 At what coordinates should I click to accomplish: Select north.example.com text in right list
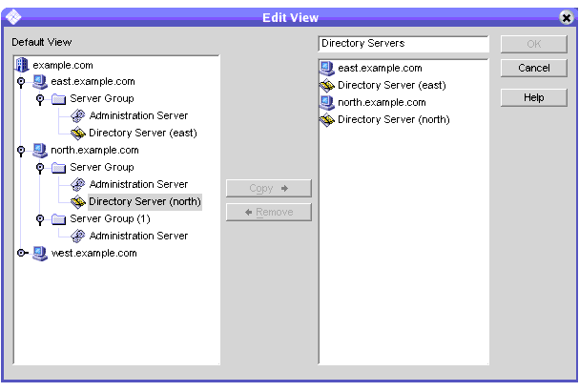(382, 103)
